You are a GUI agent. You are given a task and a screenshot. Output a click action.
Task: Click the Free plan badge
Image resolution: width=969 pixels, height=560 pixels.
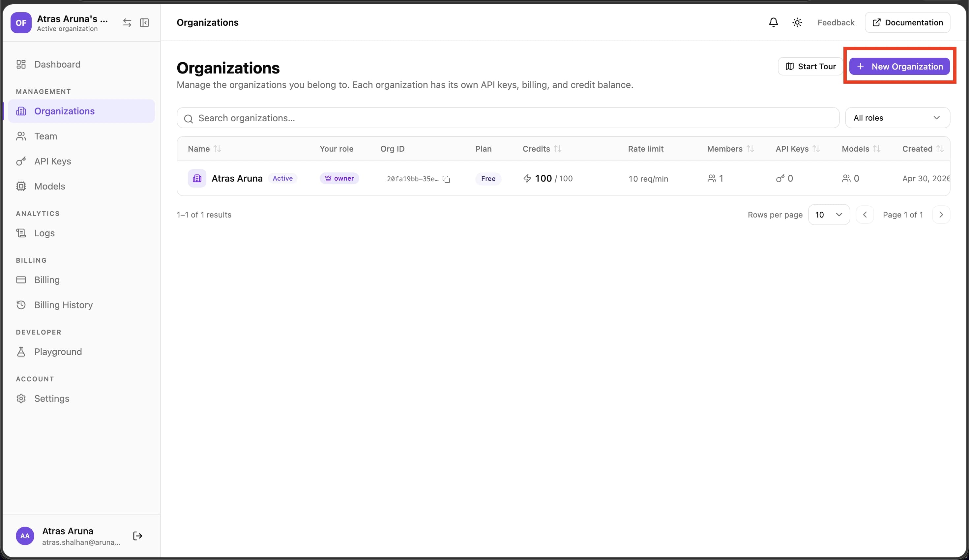click(488, 178)
